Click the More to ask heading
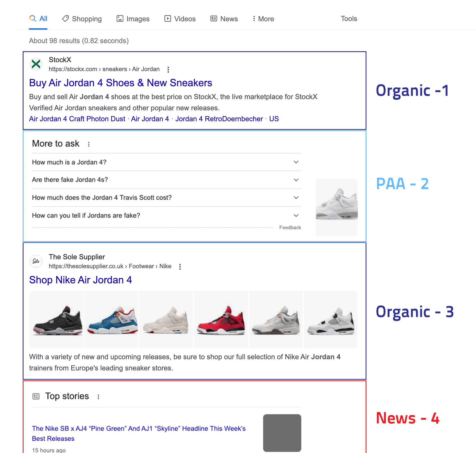The height and width of the screenshot is (453, 476). click(56, 144)
